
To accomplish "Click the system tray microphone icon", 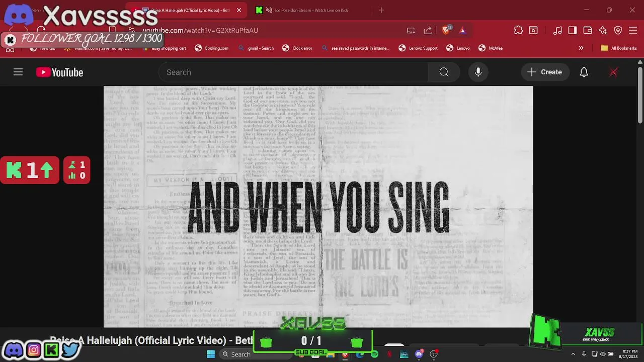I will (584, 354).
